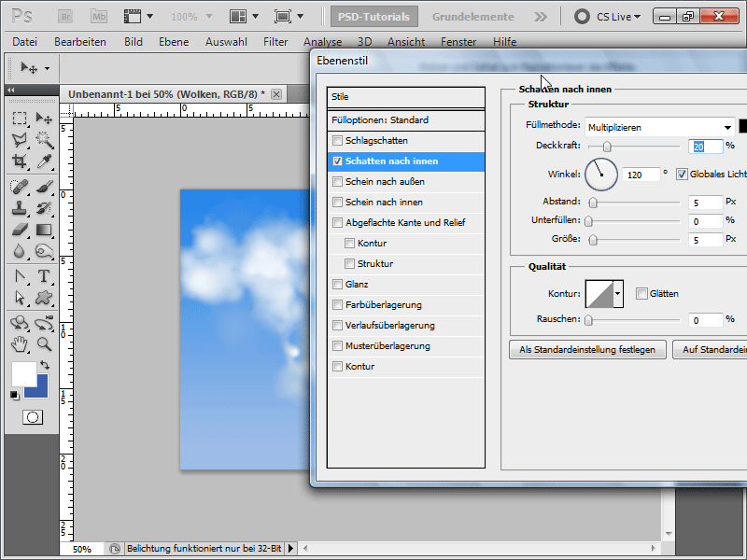Select the Healing Brush tool
This screenshot has height=560, width=747.
tap(20, 187)
